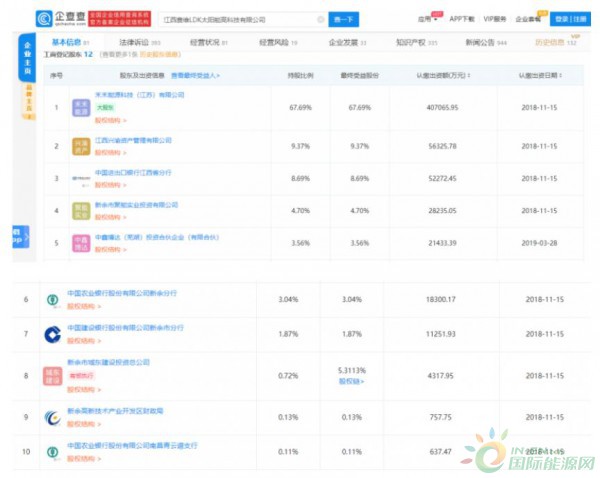Expand 股权结构 for row 10
Screen dimensions: 600x478
tap(84, 458)
